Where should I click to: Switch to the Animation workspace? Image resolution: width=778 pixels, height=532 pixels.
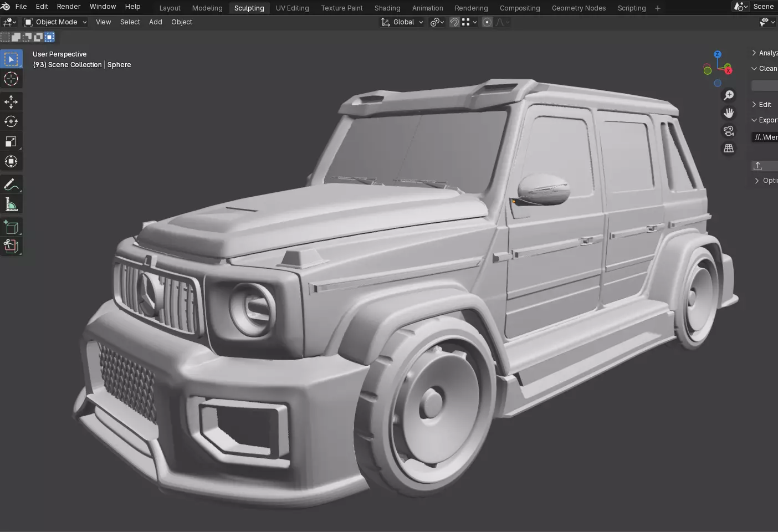click(428, 8)
